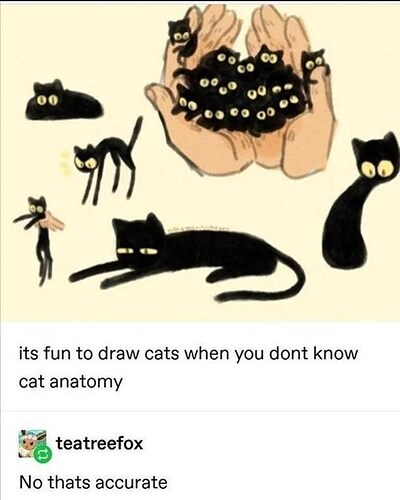Click the loaf-shaped black cat drawing
The height and width of the screenshot is (500, 400).
[63, 101]
